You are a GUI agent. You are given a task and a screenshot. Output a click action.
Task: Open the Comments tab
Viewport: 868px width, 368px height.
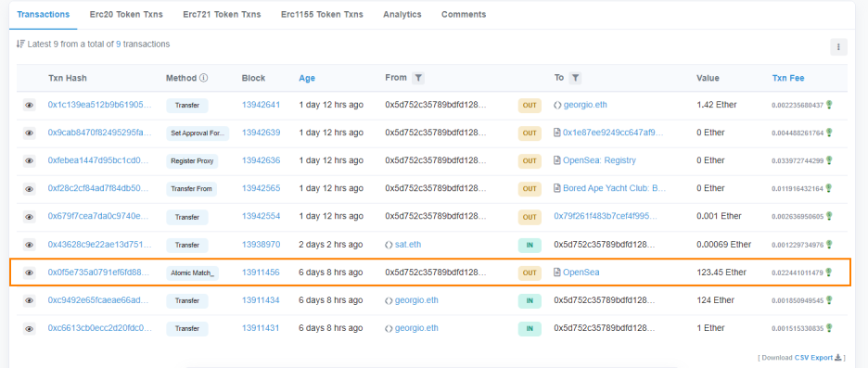coord(464,15)
